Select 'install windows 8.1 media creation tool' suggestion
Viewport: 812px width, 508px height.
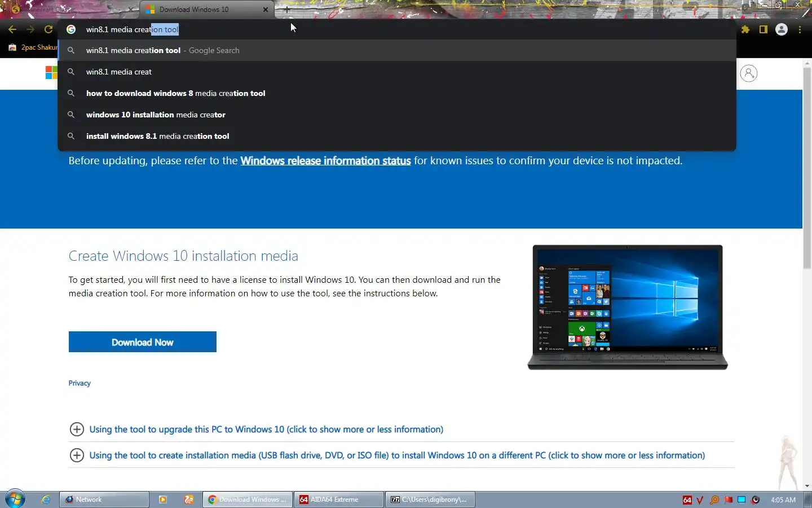(397, 136)
